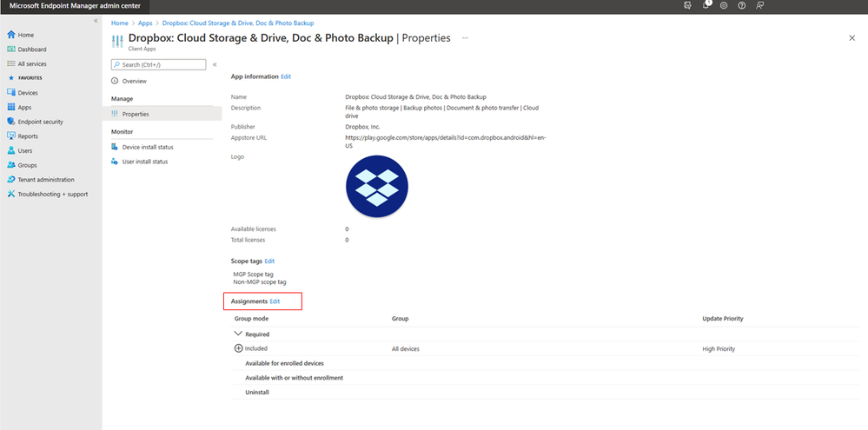The height and width of the screenshot is (430, 868).
Task: Click the Uninstall row
Action: tap(546, 392)
